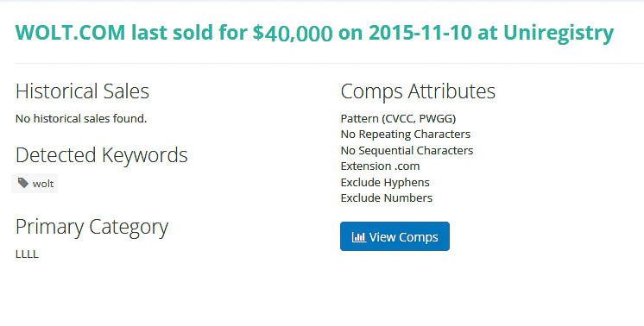
Task: Click the 2015-11-10 sale date in heading
Action: 420,33
